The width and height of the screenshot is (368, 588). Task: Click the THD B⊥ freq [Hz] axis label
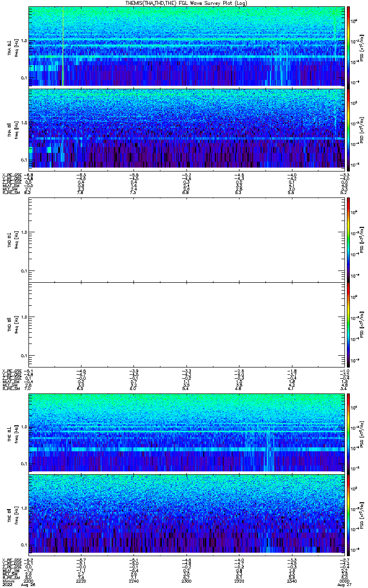(x=16, y=240)
